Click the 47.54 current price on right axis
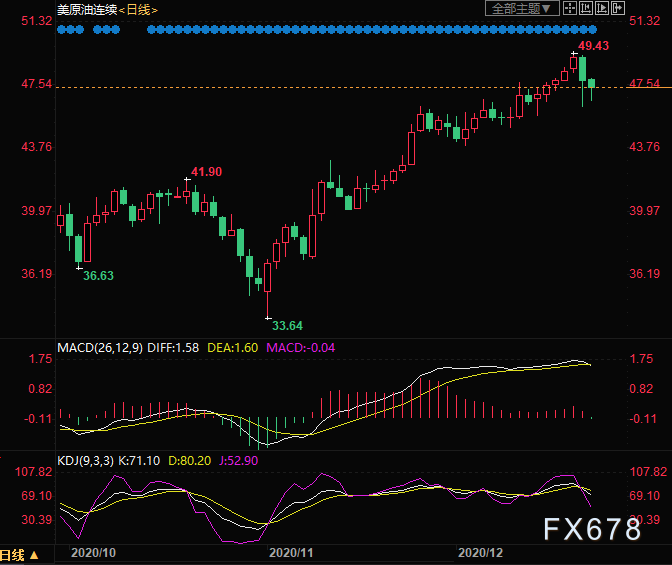 pyautogui.click(x=645, y=84)
